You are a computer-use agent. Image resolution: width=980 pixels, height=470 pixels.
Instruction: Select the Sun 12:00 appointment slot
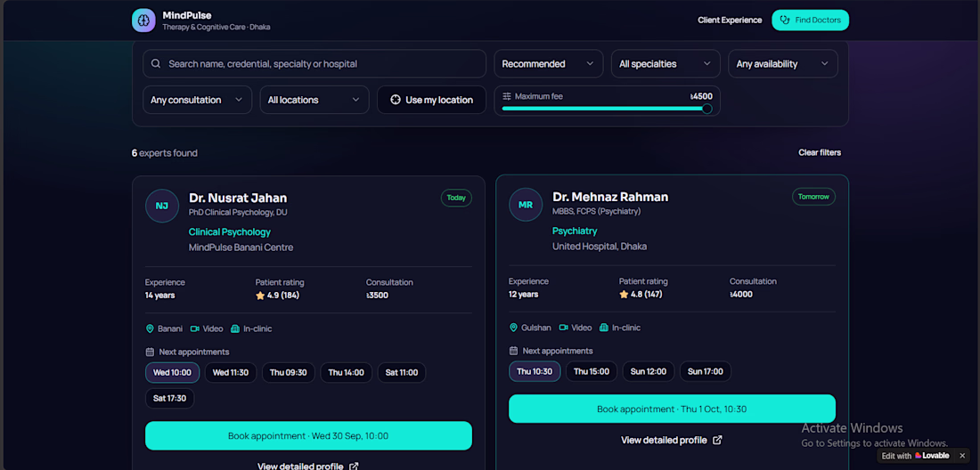pyautogui.click(x=648, y=371)
